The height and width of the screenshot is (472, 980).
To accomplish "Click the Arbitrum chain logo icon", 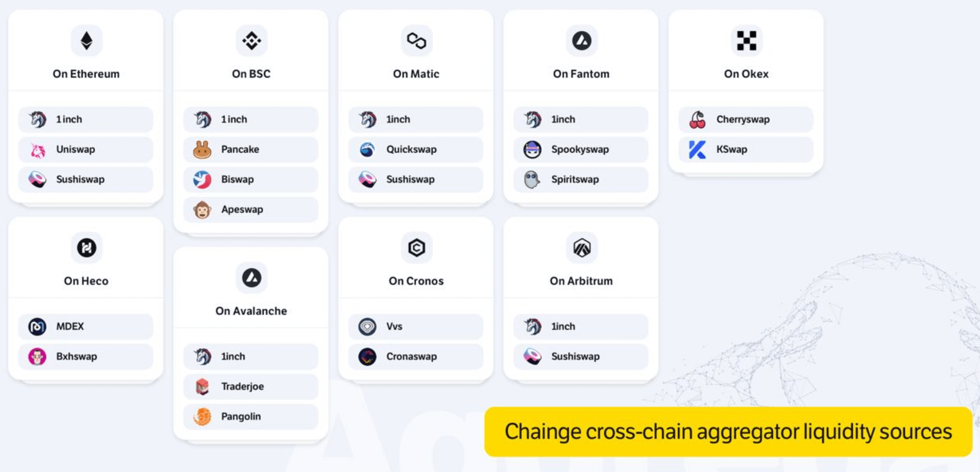I will pos(582,248).
